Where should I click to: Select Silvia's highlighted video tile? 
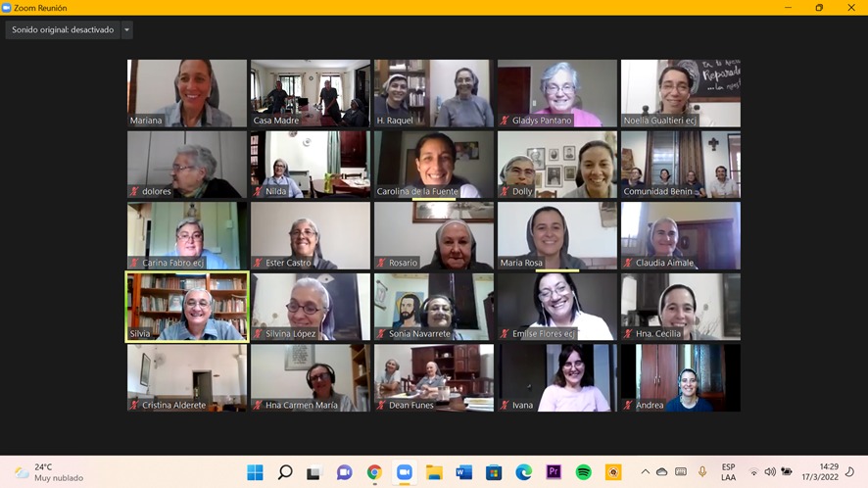187,307
